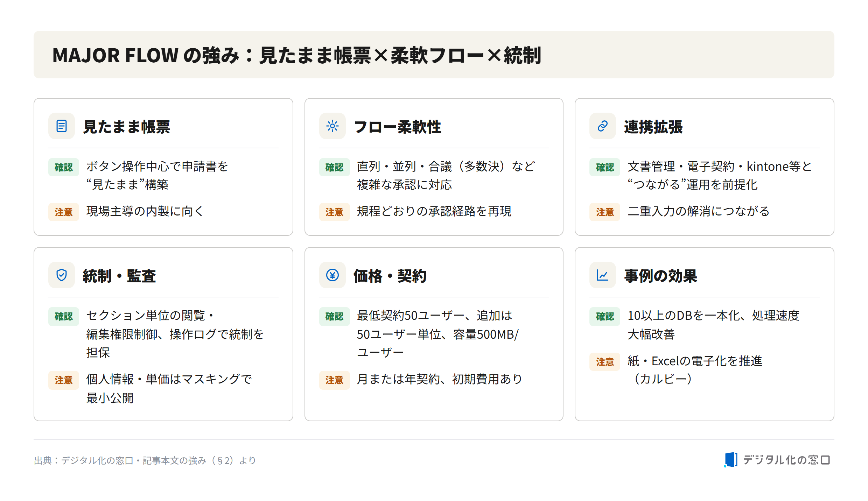
Task: Select the text 二重入力の解消につながる
Action: click(x=699, y=211)
